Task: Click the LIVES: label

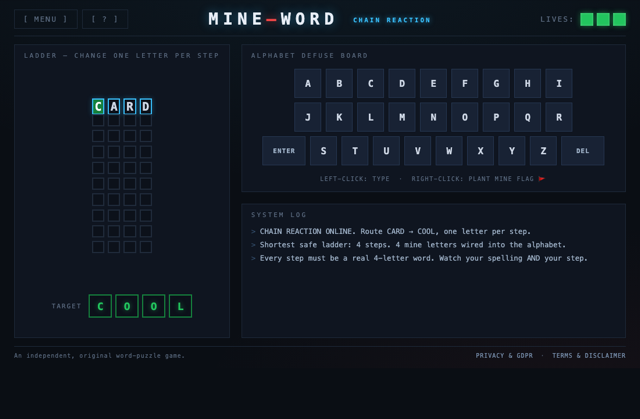Action: coord(557,19)
